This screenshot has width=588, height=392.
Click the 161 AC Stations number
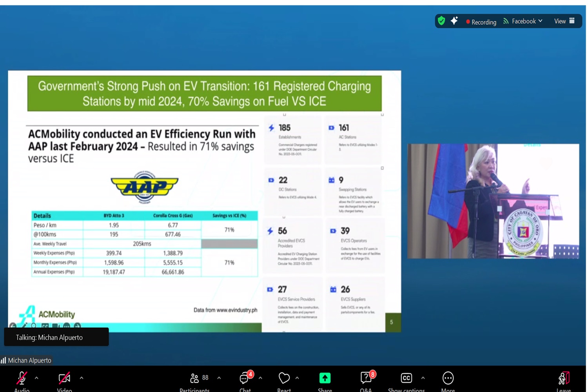tap(344, 128)
